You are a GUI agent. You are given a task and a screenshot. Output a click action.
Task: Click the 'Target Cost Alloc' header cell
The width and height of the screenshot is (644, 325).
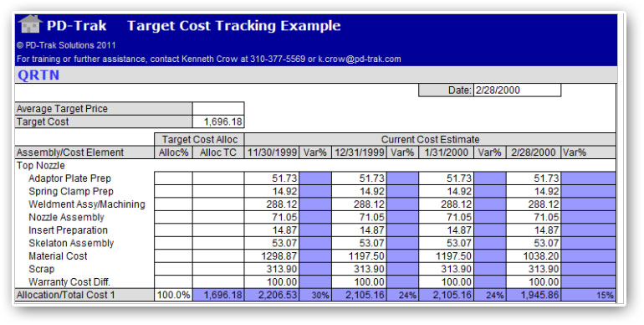200,139
